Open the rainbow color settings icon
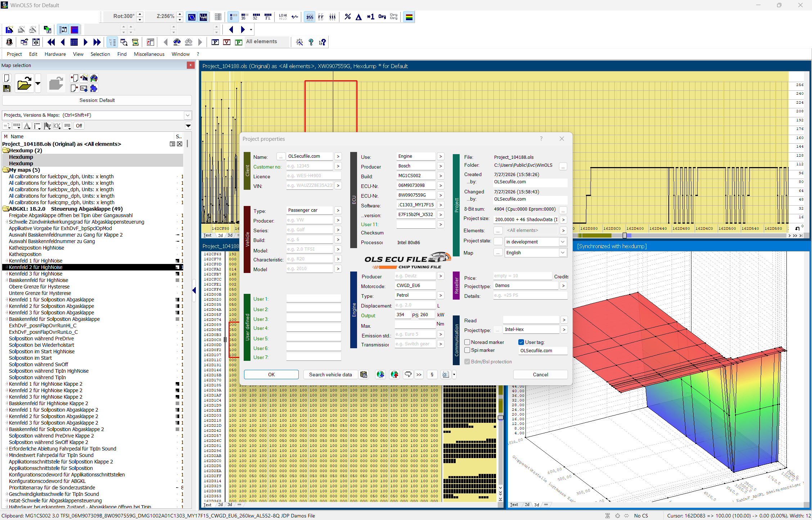This screenshot has width=812, height=520. click(409, 17)
